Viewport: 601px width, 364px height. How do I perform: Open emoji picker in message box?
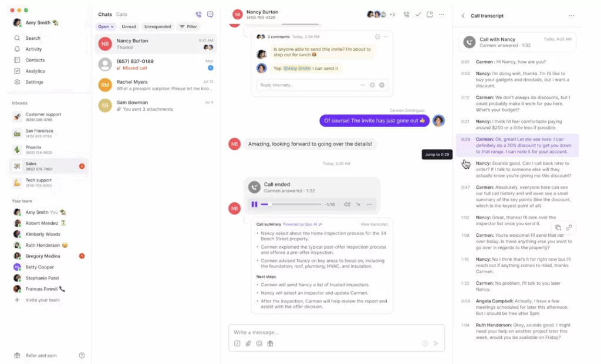pyautogui.click(x=259, y=343)
